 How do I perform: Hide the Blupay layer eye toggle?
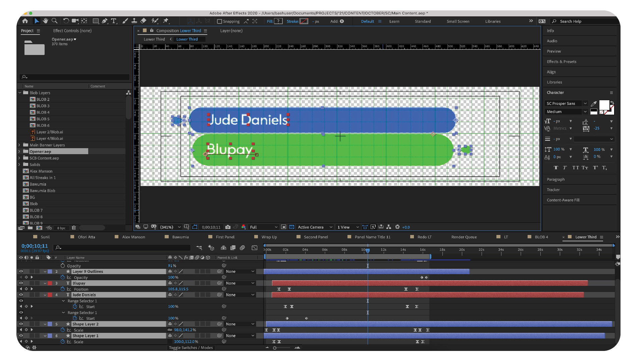click(x=21, y=283)
